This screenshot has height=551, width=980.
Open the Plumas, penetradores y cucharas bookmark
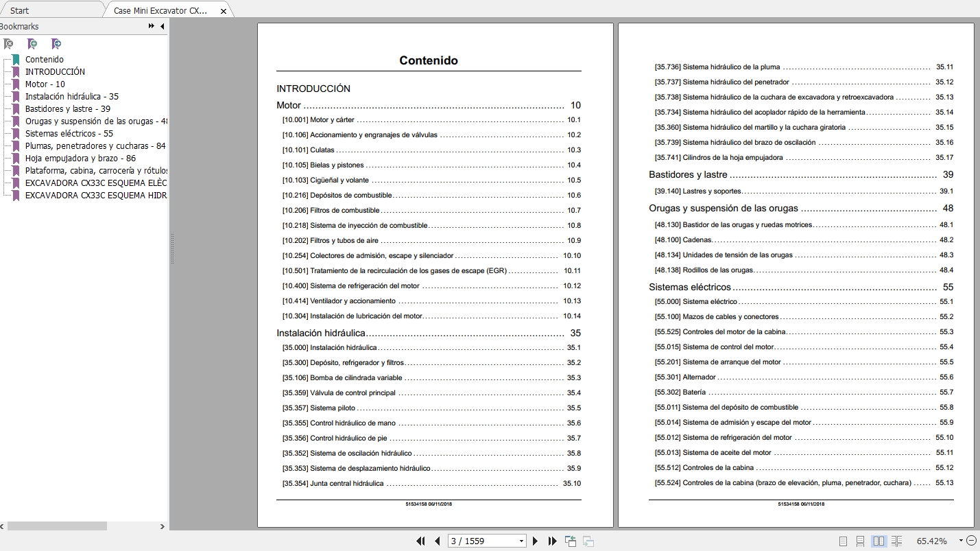[95, 146]
